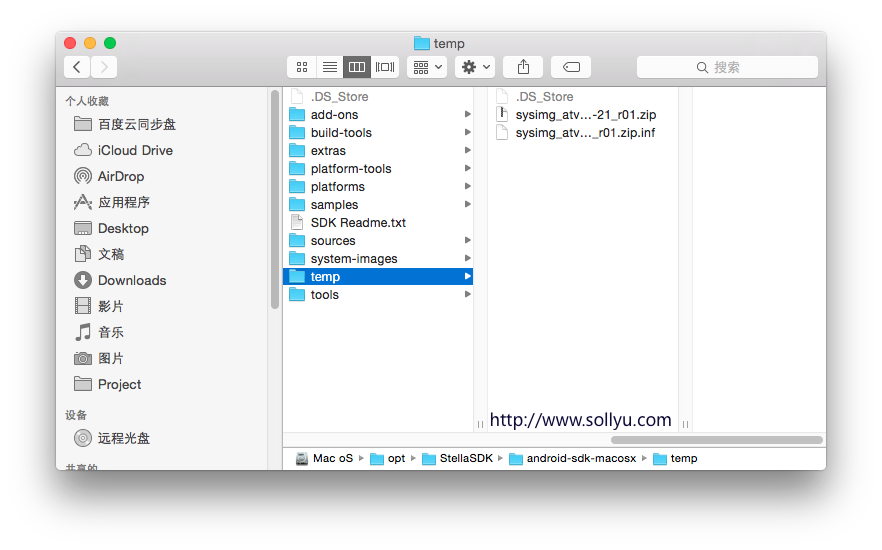
Task: Select sysimg_atv..._r01.zip.inf file
Action: pyautogui.click(x=585, y=133)
